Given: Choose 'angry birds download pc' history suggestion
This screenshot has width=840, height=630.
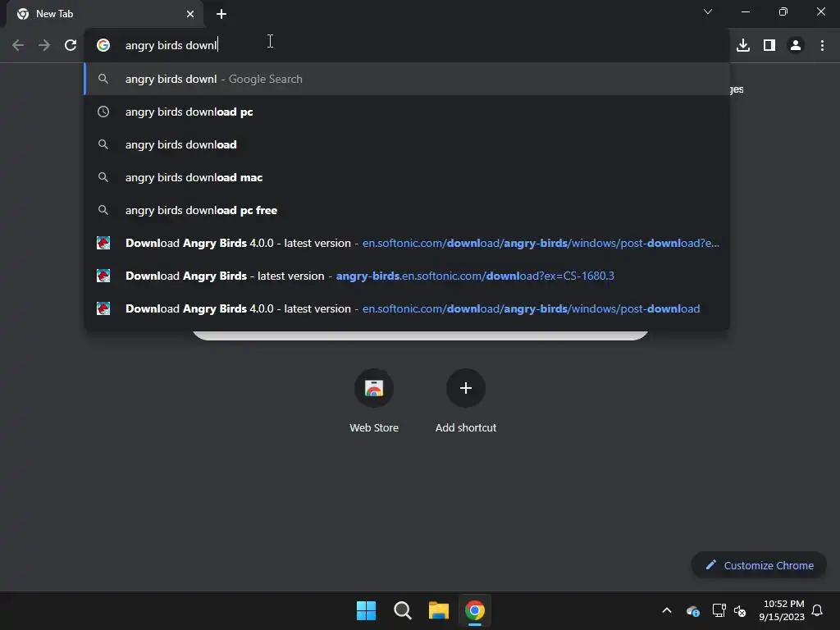Looking at the screenshot, I should (x=407, y=112).
